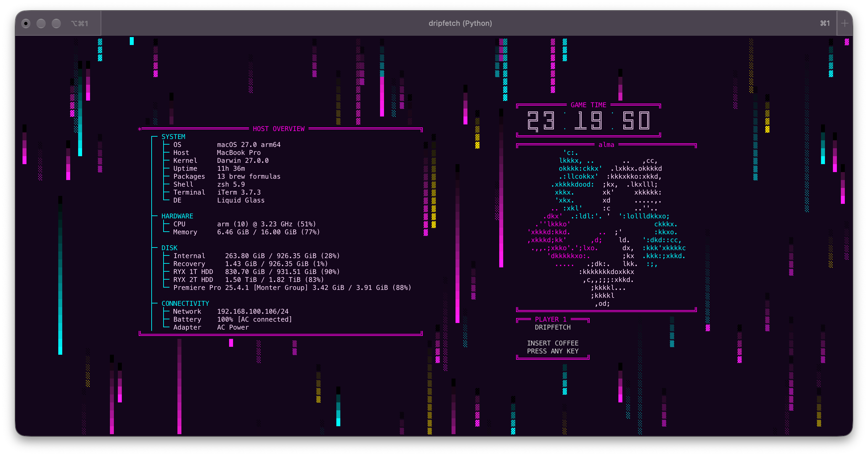The width and height of the screenshot is (868, 456).
Task: Click the PRESS ANY KEY text
Action: tap(553, 351)
